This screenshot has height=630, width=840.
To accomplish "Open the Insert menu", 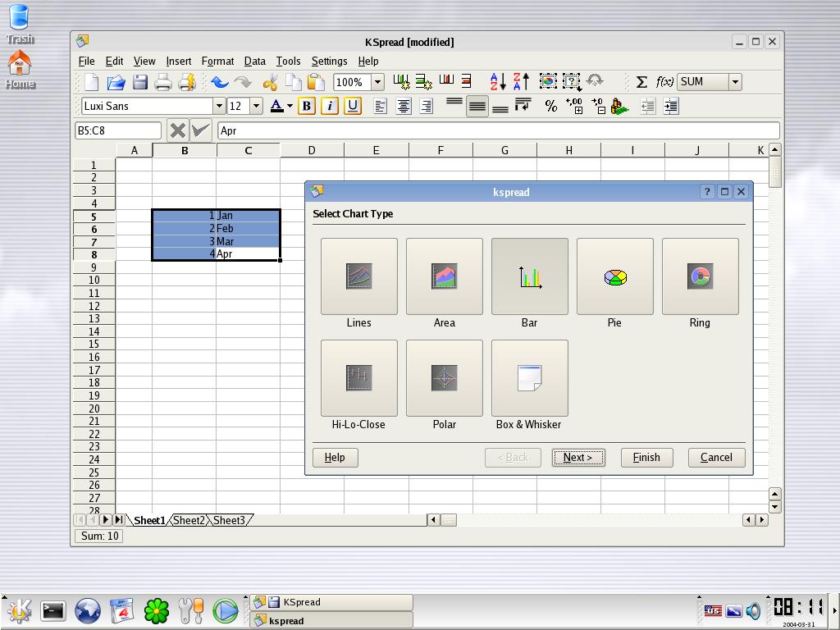I will (x=178, y=61).
